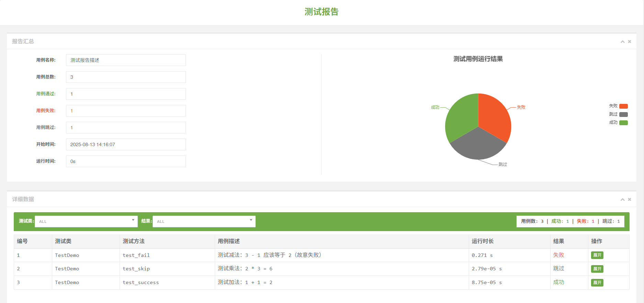This screenshot has width=644, height=303.
Task: Click the 用例数: 3 summary count
Action: (532, 221)
